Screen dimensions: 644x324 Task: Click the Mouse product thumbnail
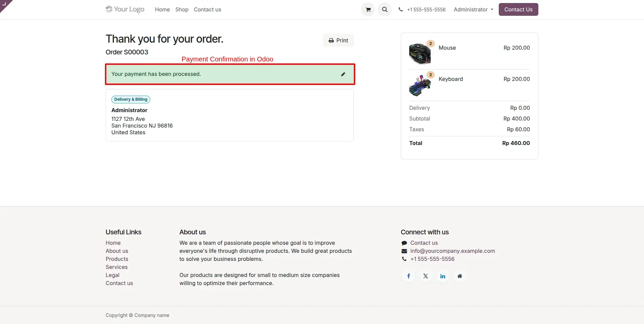[420, 53]
